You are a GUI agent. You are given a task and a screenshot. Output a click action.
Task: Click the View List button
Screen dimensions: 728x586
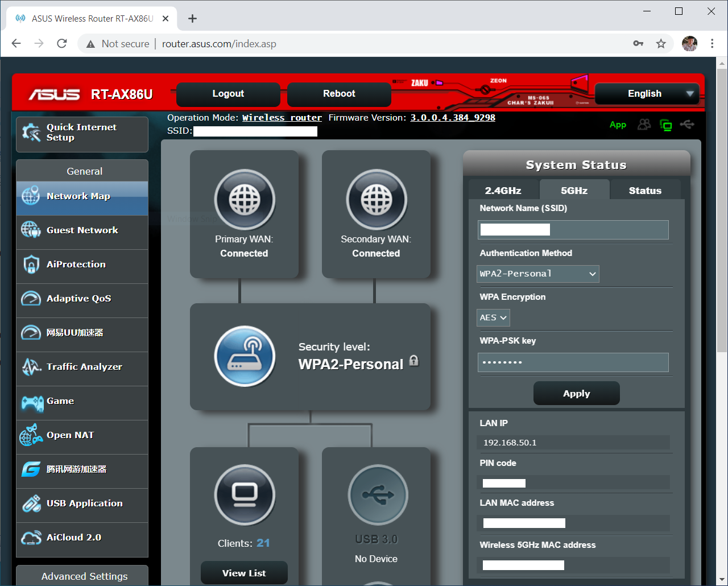[x=244, y=572]
